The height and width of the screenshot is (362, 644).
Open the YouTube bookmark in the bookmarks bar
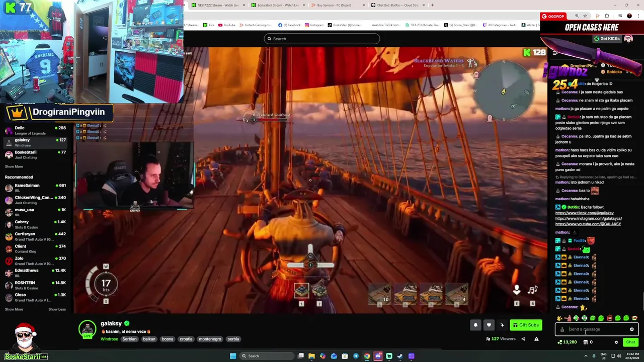point(226,25)
